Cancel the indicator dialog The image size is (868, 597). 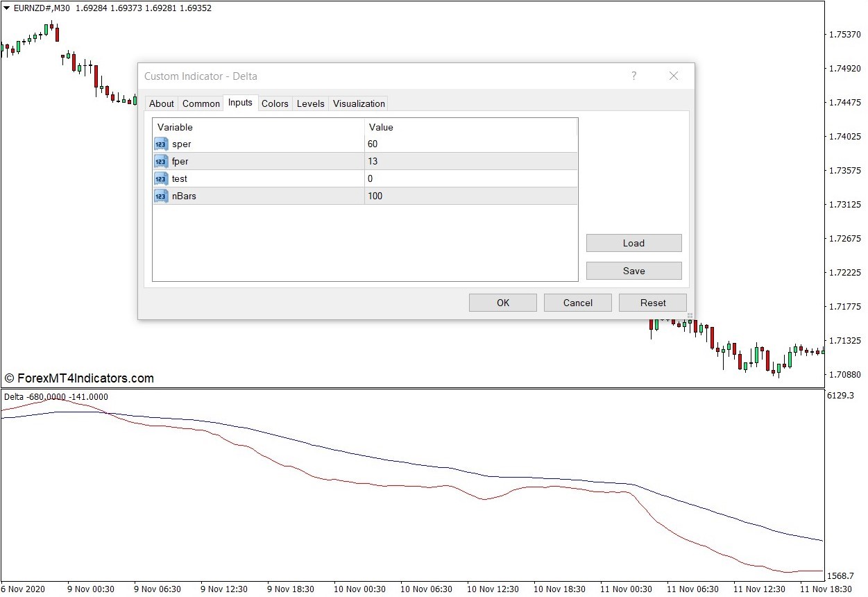(x=578, y=303)
